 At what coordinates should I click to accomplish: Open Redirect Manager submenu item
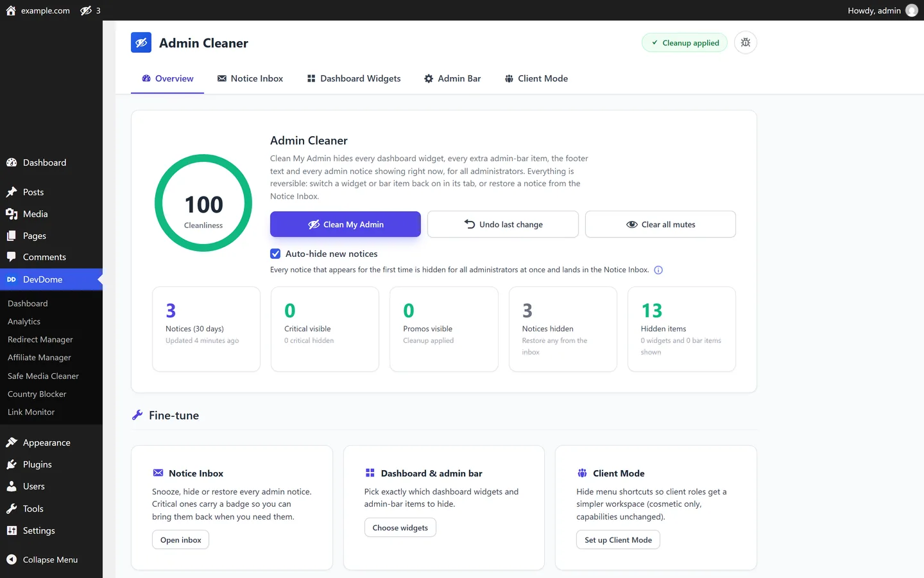pyautogui.click(x=40, y=339)
